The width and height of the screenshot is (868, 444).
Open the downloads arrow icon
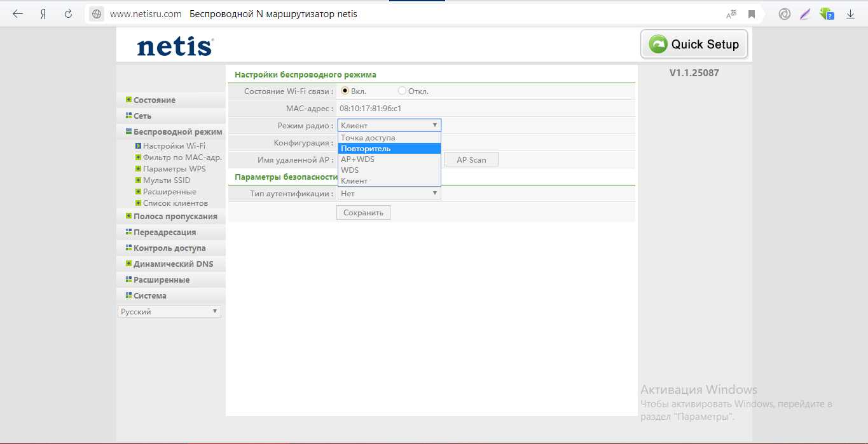click(850, 14)
